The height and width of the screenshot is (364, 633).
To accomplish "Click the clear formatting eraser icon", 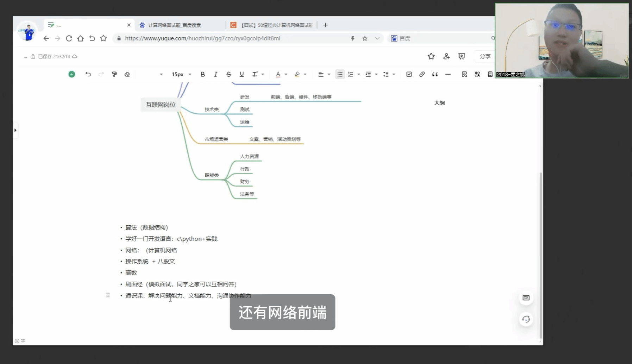I will point(127,74).
